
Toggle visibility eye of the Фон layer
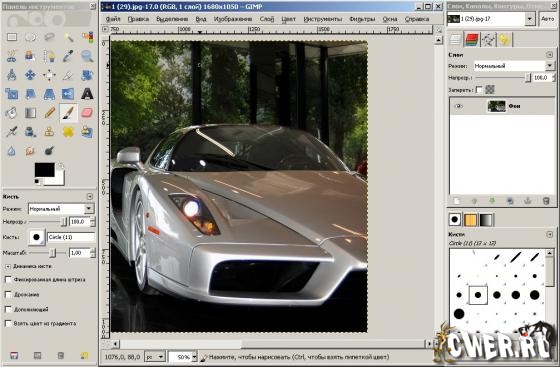(459, 106)
